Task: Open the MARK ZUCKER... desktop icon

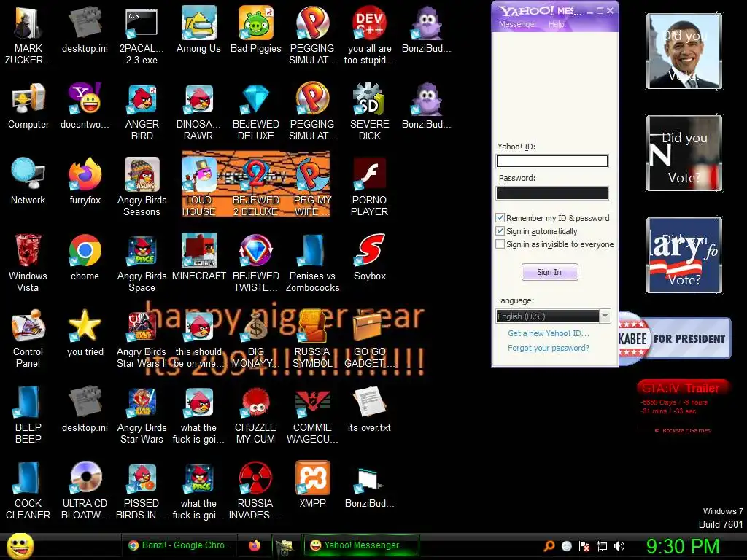Action: pos(28,36)
